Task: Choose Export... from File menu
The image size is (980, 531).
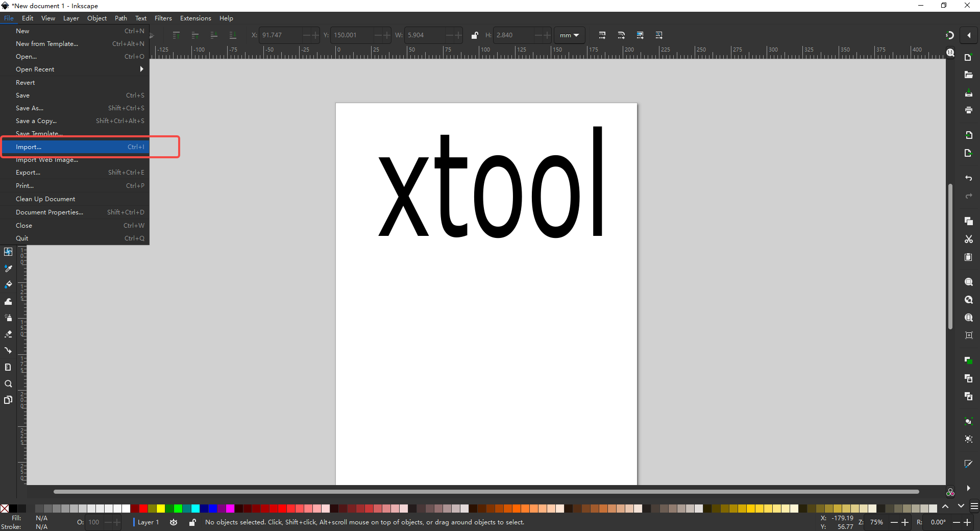Action: point(75,173)
